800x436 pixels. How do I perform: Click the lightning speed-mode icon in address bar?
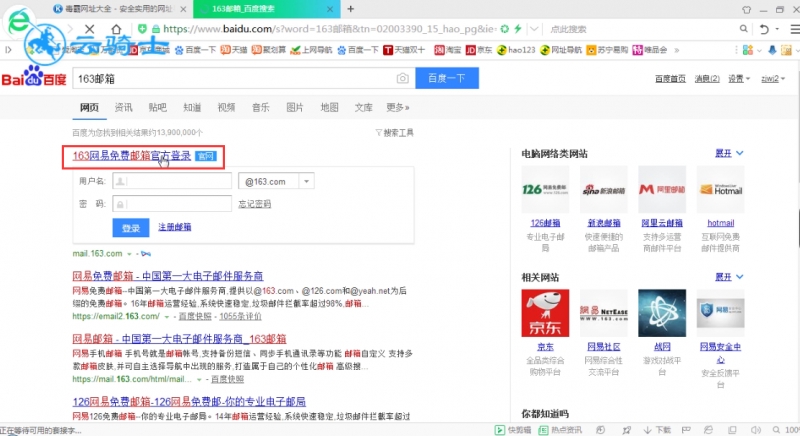[518, 29]
